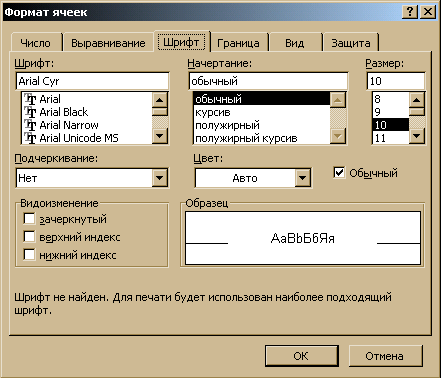Click the Начертание input field
The image size is (441, 378).
pos(268,81)
